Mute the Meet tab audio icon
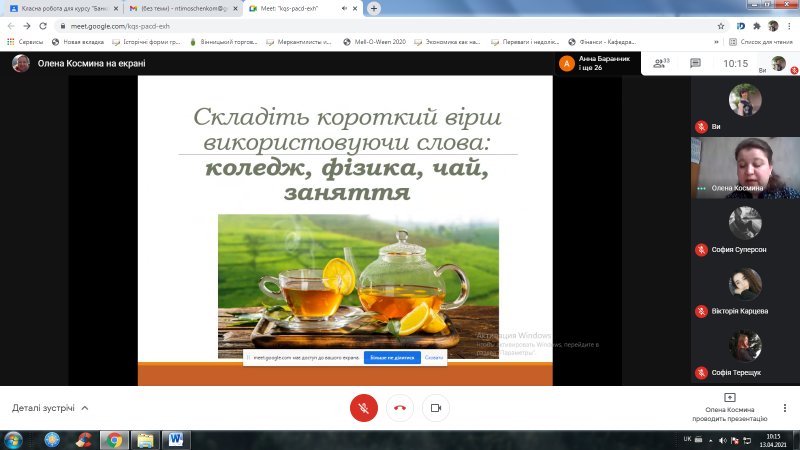Image resolution: width=800 pixels, height=450 pixels. click(344, 9)
